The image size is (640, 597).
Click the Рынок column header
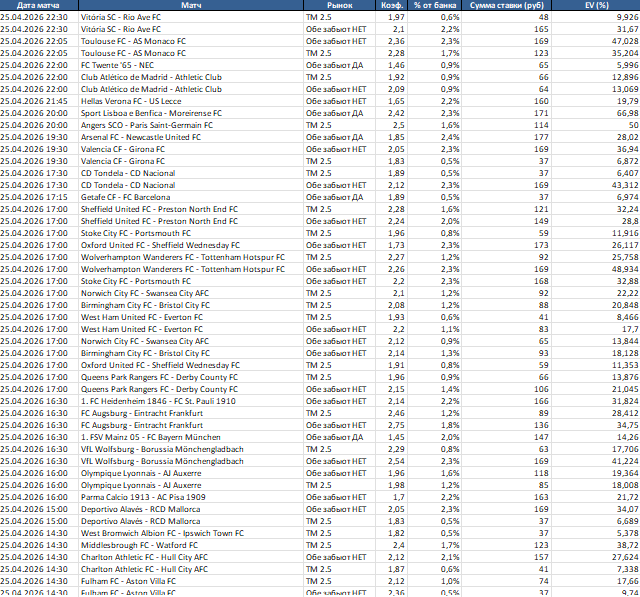point(340,6)
